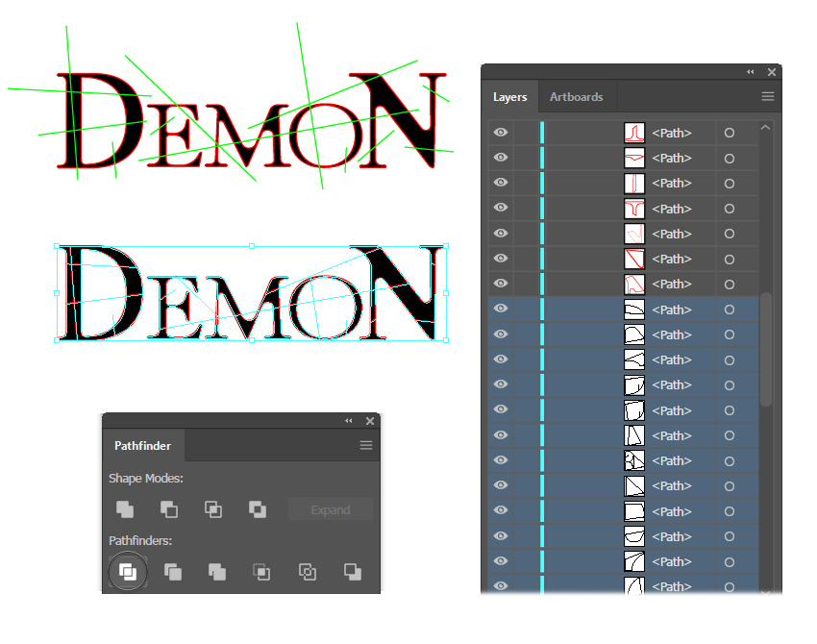Hide the Path with faint pink thumbnail
This screenshot has width=817, height=644.
coord(501,233)
